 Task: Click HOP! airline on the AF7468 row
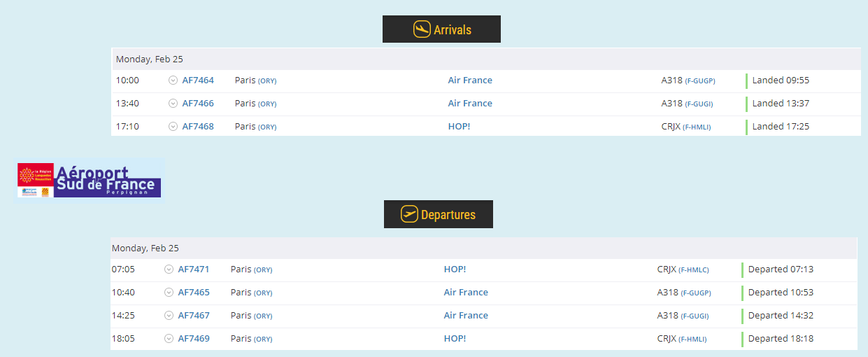(x=459, y=127)
